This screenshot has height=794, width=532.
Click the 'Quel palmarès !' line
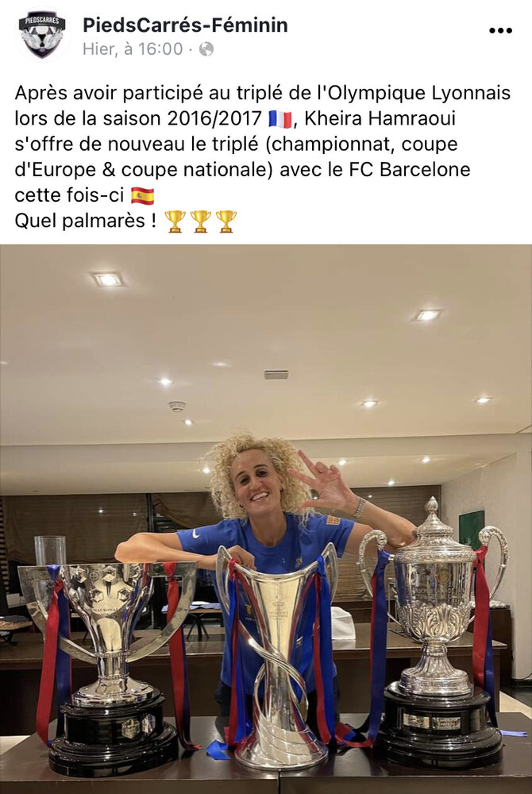tap(86, 221)
